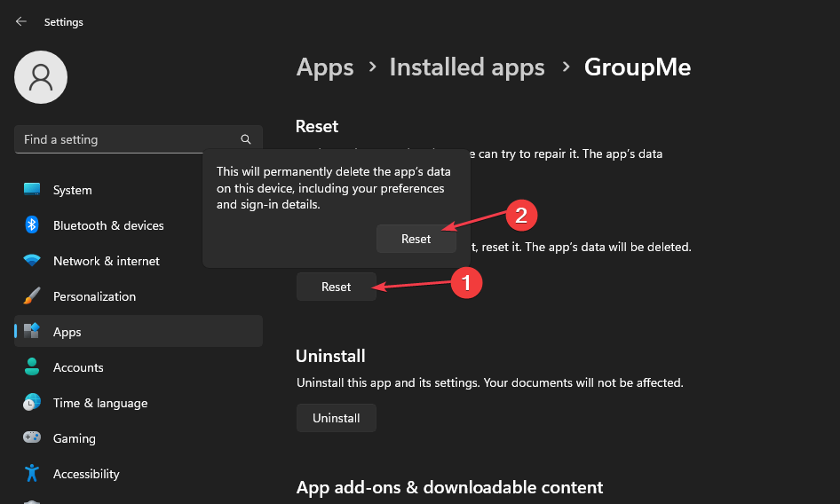840x504 pixels.
Task: Click the Uninstall button
Action: click(336, 418)
